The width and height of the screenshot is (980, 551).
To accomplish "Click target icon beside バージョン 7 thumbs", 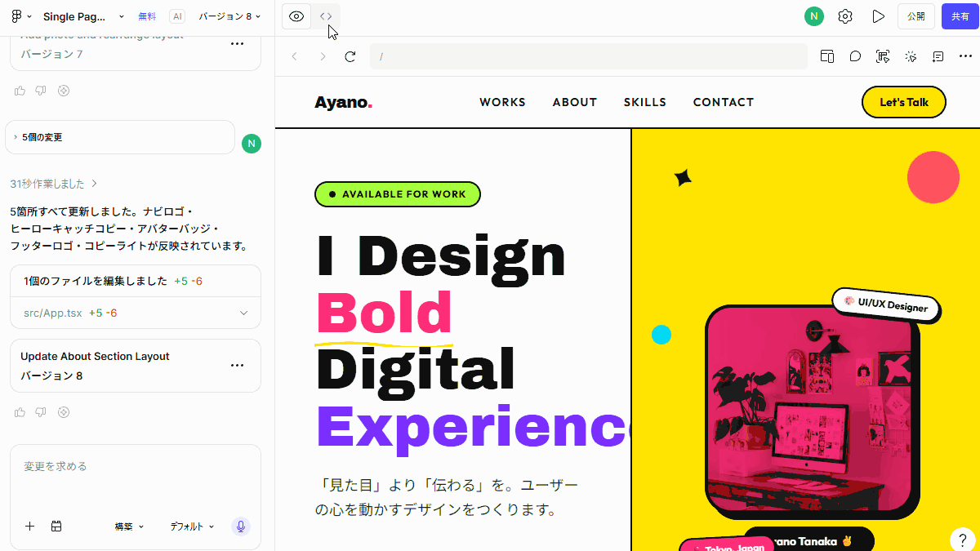I will click(63, 91).
